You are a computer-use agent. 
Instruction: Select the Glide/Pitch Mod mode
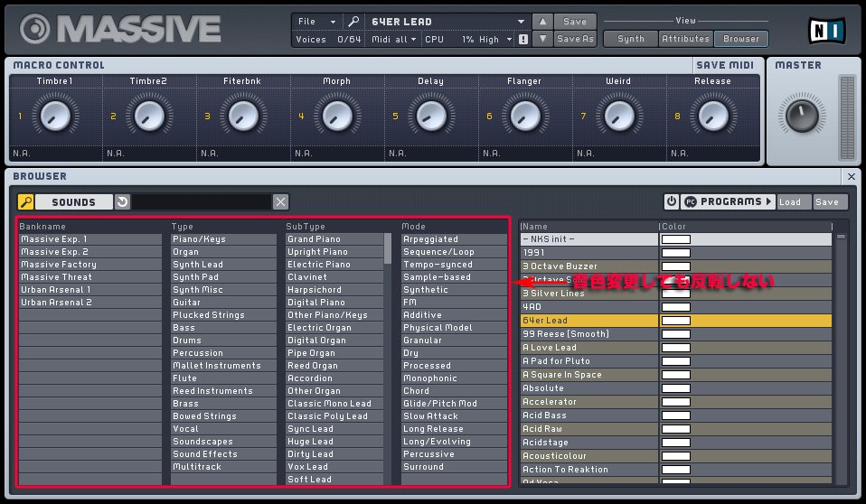[x=454, y=404]
